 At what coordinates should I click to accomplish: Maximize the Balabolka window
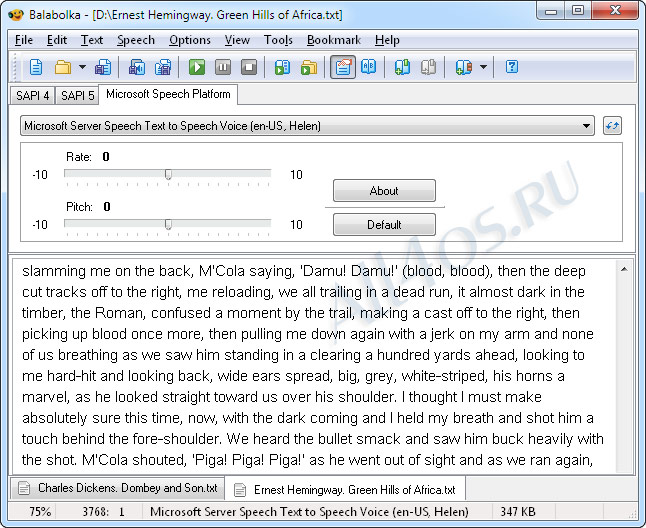(578, 10)
